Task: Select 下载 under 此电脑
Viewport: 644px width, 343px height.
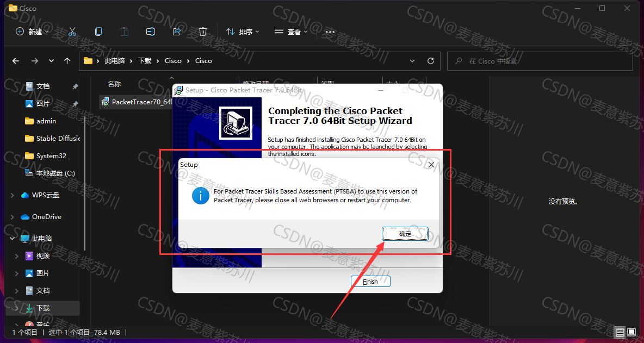Action: click(x=43, y=308)
